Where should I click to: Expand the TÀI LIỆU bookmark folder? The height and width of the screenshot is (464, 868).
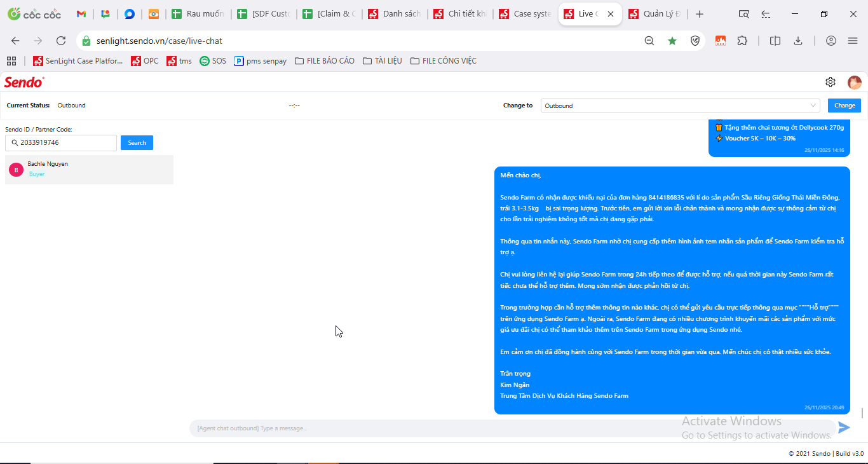(x=383, y=61)
